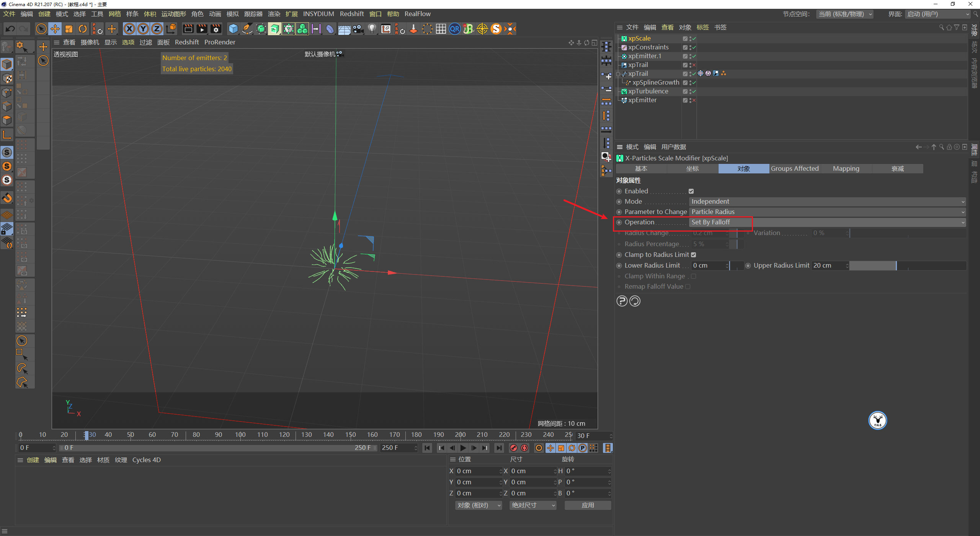Open the Parameter to Change dropdown

827,212
